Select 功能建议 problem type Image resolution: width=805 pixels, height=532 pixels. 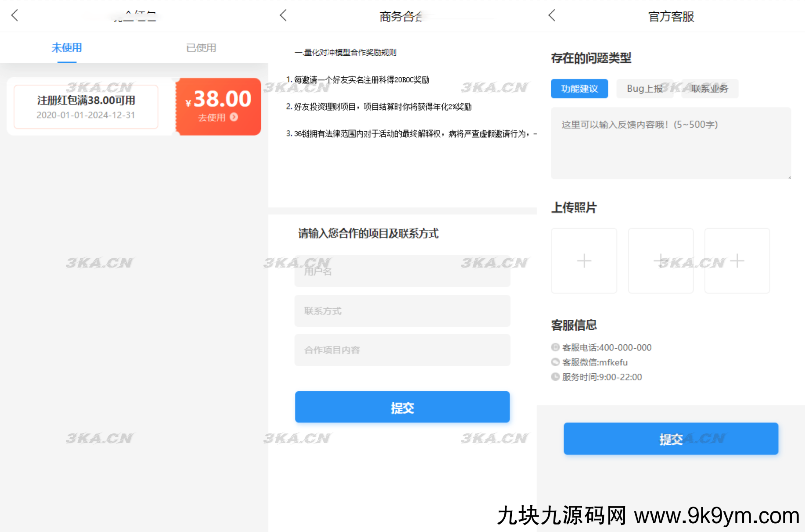pyautogui.click(x=579, y=89)
